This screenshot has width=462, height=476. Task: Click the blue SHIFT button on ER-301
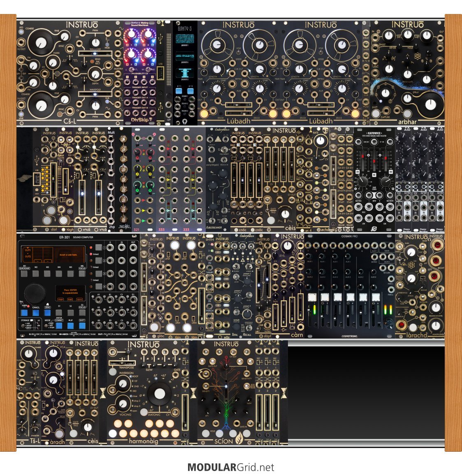[82, 326]
